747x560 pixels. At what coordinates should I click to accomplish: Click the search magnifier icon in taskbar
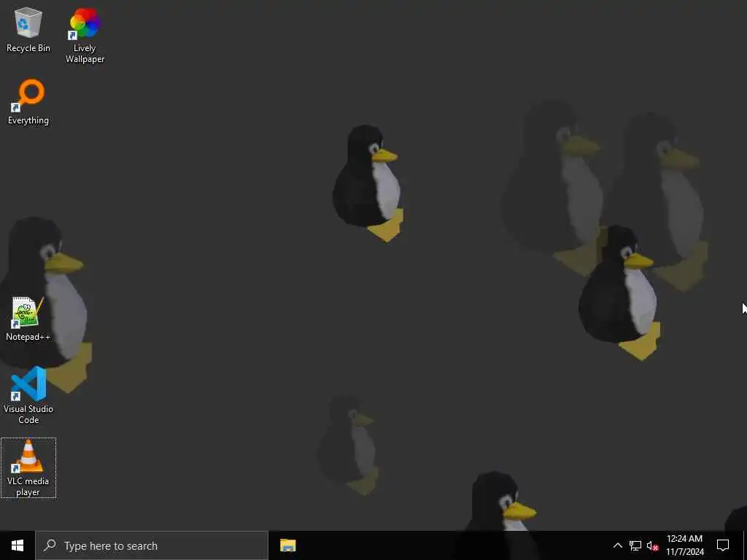(x=50, y=545)
